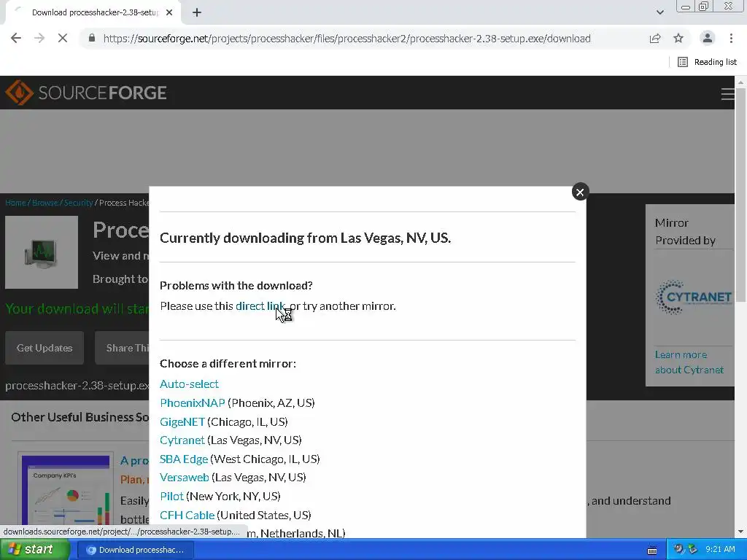Image resolution: width=747 pixels, height=560 pixels.
Task: Click the Cytranet sponsor logo
Action: coord(694,297)
